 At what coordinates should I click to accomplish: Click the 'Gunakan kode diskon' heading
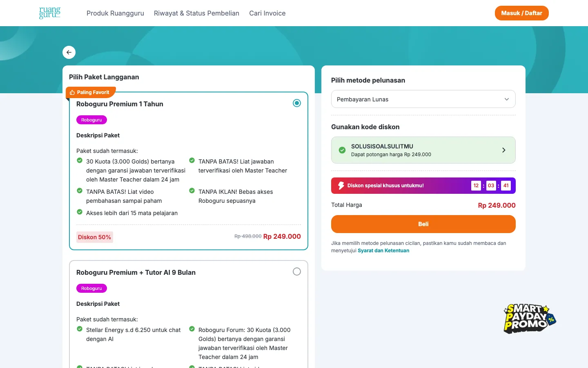point(365,127)
